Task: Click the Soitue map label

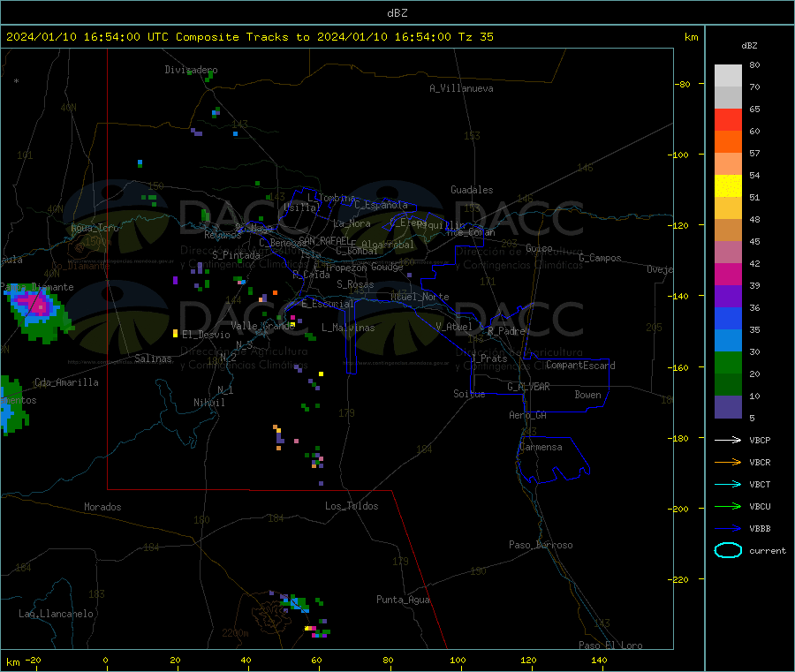Action: pyautogui.click(x=469, y=394)
